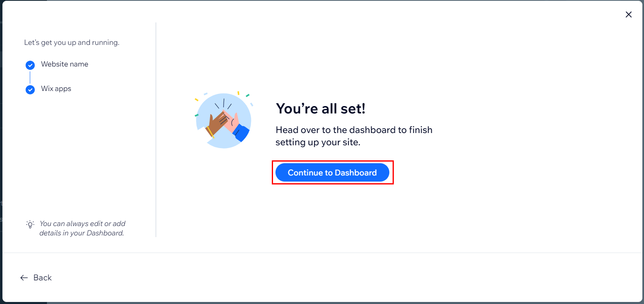
Task: Close the setup dialog with the X
Action: click(628, 15)
